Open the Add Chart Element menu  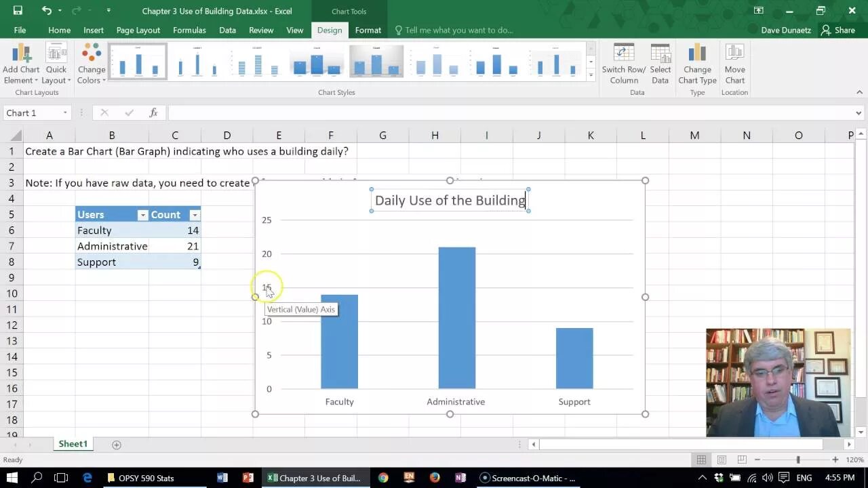click(21, 65)
